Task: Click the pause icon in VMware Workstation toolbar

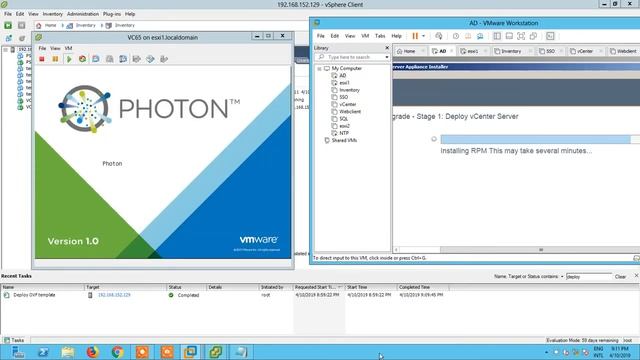Action: tap(415, 36)
